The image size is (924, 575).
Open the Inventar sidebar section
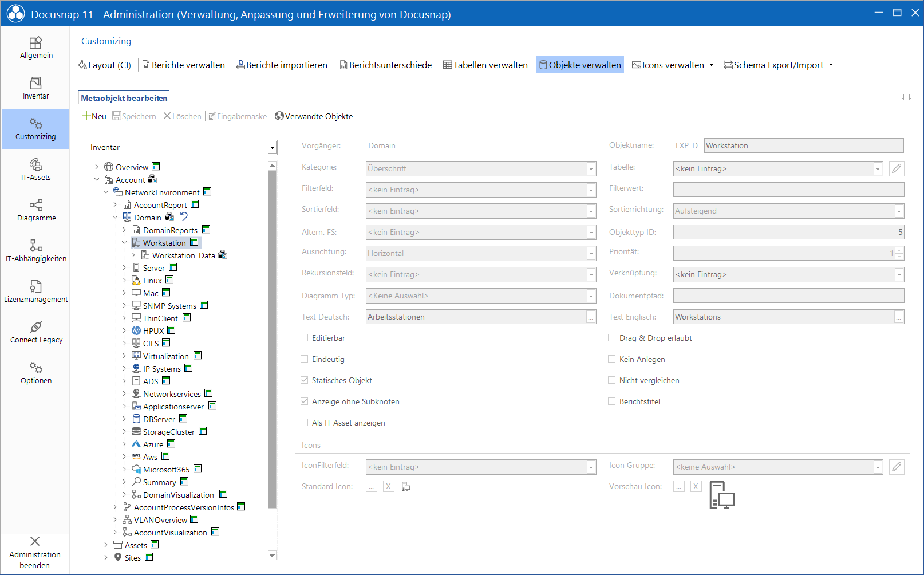[x=35, y=89]
